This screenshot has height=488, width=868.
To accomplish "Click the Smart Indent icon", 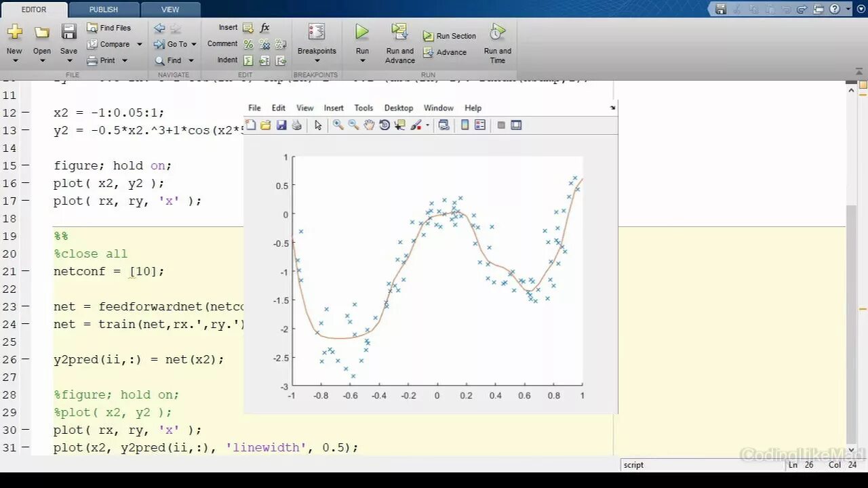I will point(248,60).
